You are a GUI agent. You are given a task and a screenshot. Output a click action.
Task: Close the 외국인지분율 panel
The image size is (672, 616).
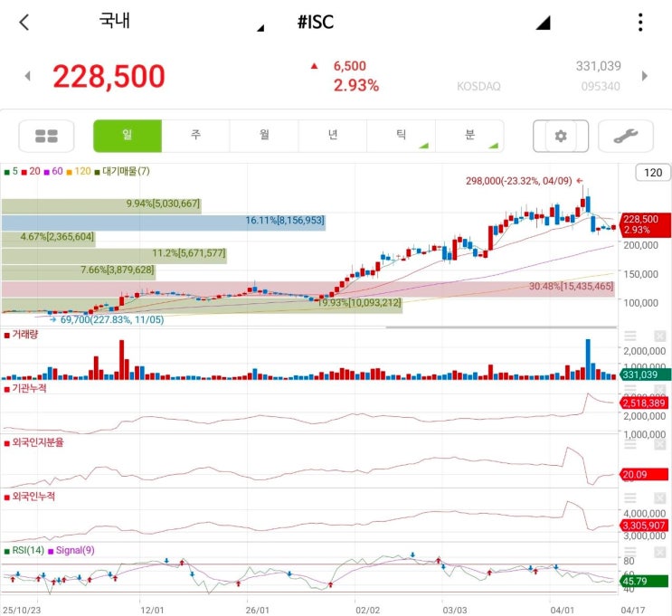coord(659,443)
